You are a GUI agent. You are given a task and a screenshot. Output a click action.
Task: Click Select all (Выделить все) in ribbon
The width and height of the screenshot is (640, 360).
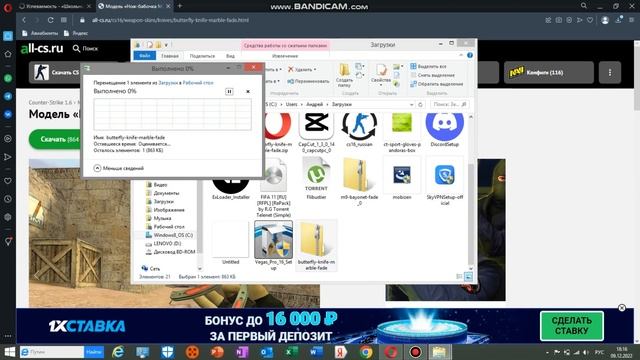click(x=428, y=66)
